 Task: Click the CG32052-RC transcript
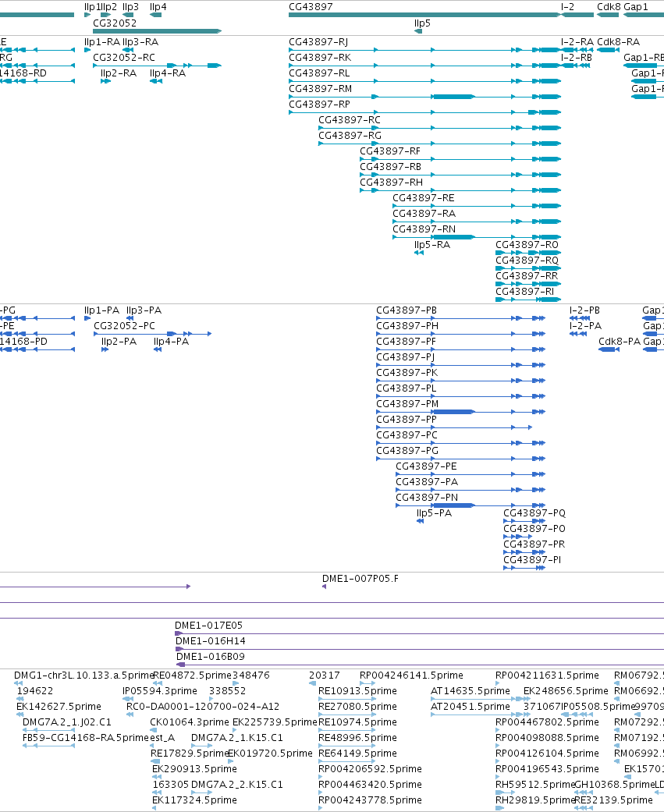pyautogui.click(x=157, y=66)
